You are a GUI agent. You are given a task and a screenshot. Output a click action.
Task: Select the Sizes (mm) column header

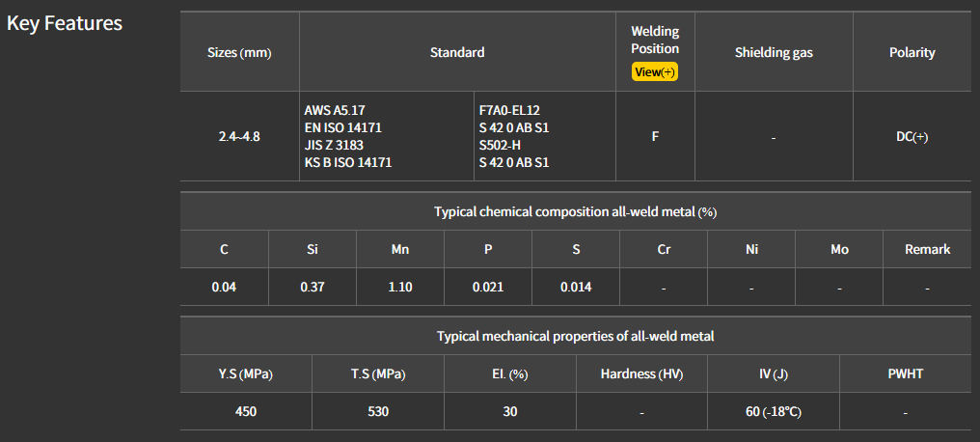(239, 52)
